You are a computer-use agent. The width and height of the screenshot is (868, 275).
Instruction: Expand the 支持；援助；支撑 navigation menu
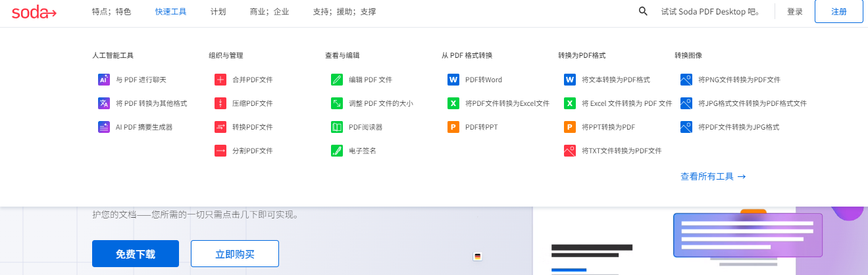point(344,12)
